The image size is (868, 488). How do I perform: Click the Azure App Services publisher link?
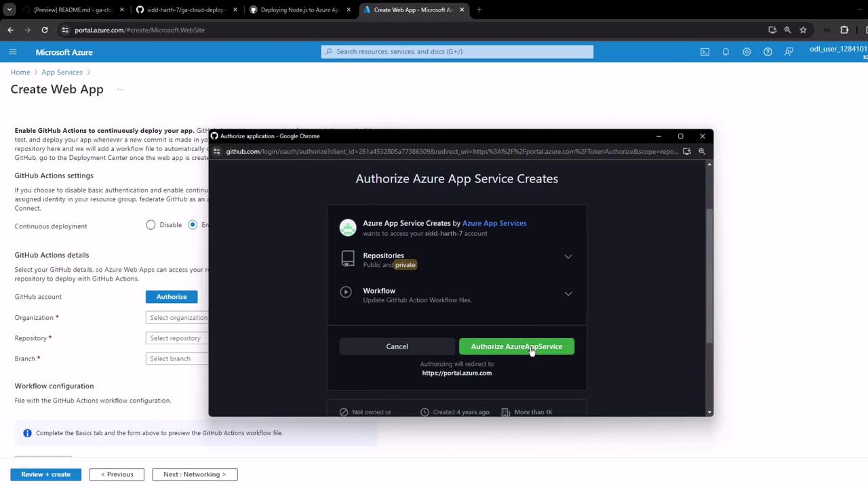[494, 223]
